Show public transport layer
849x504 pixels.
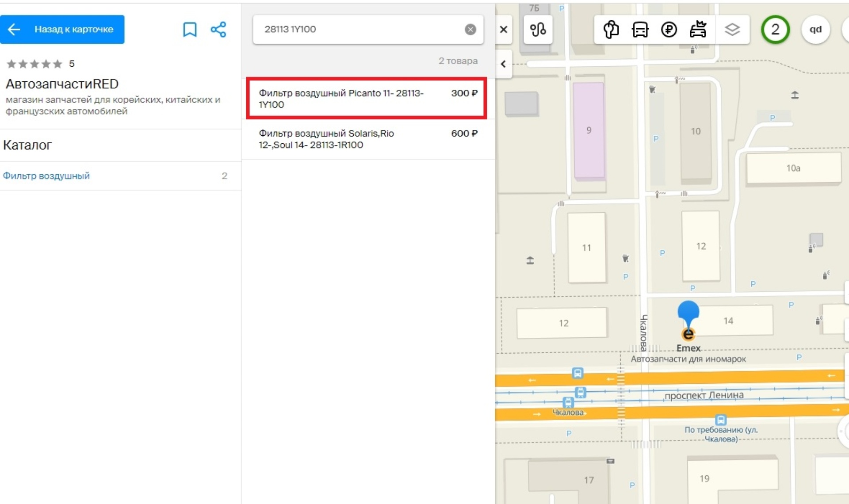[640, 30]
